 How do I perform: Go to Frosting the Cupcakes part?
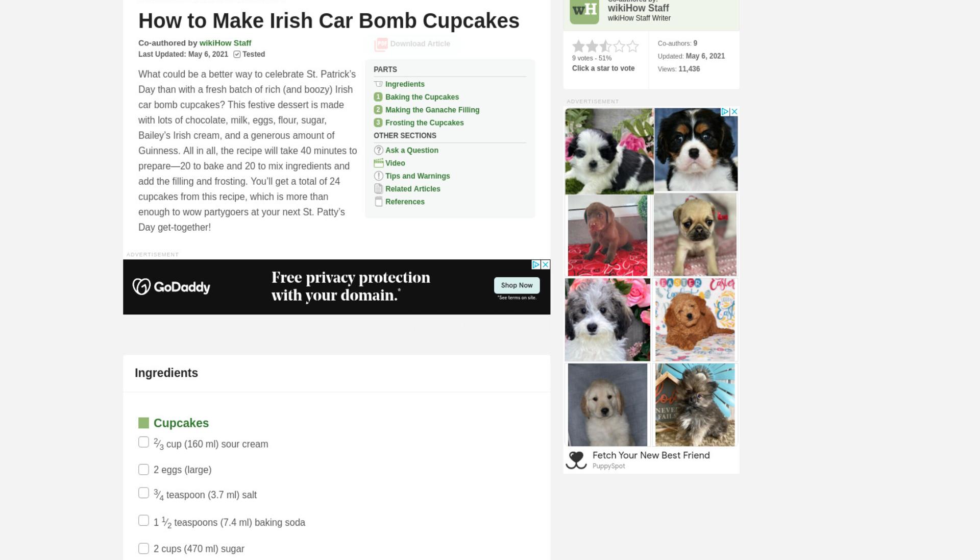[424, 123]
